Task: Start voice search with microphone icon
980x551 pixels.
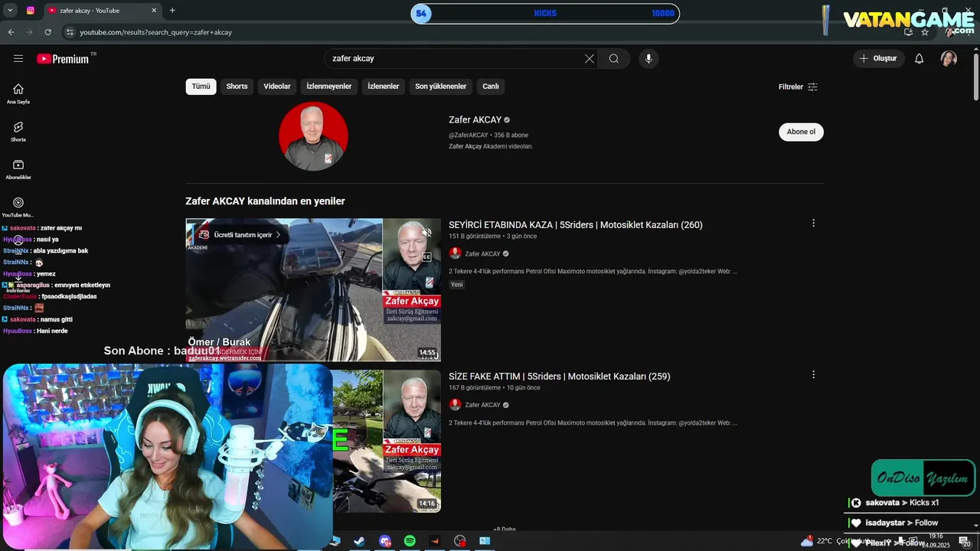Action: [648, 59]
